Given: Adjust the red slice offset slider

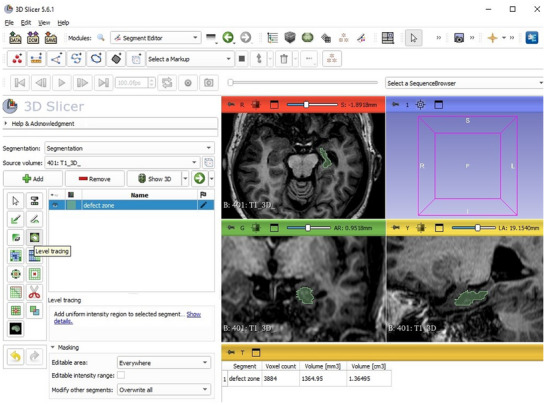Looking at the screenshot, I should tap(312, 104).
